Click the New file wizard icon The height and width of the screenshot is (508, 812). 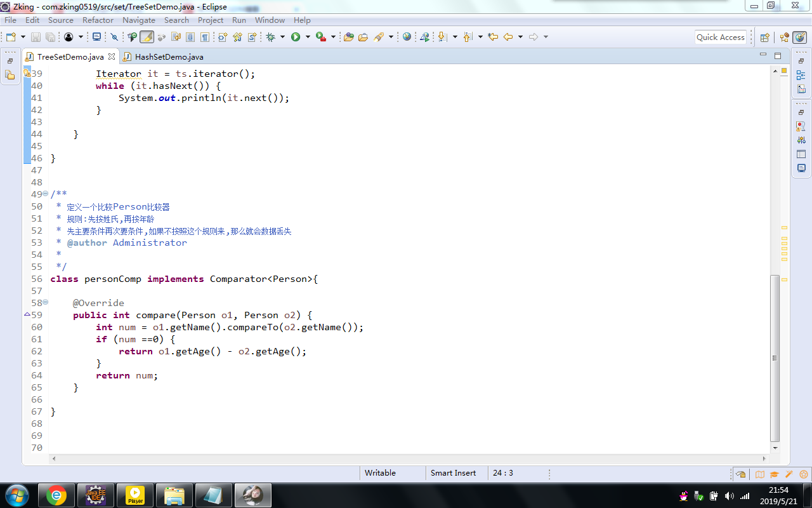pos(11,37)
